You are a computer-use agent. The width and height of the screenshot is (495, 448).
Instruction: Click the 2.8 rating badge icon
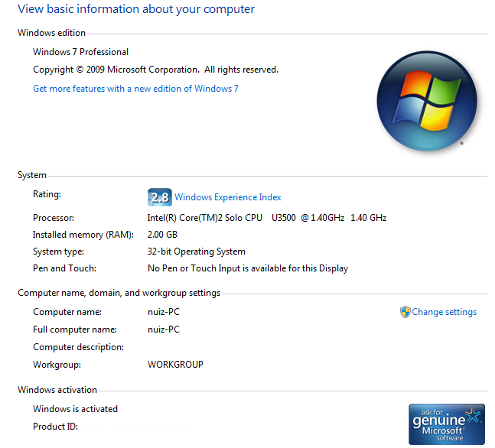(160, 197)
